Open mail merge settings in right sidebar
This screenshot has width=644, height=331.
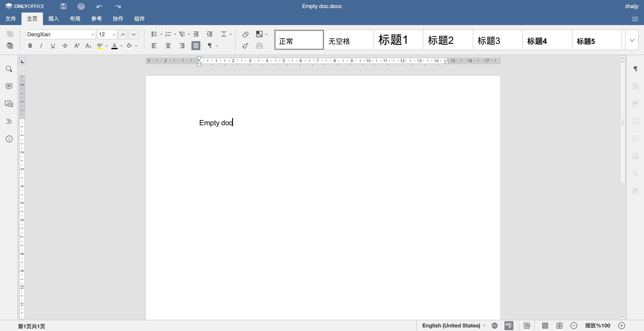click(x=636, y=191)
